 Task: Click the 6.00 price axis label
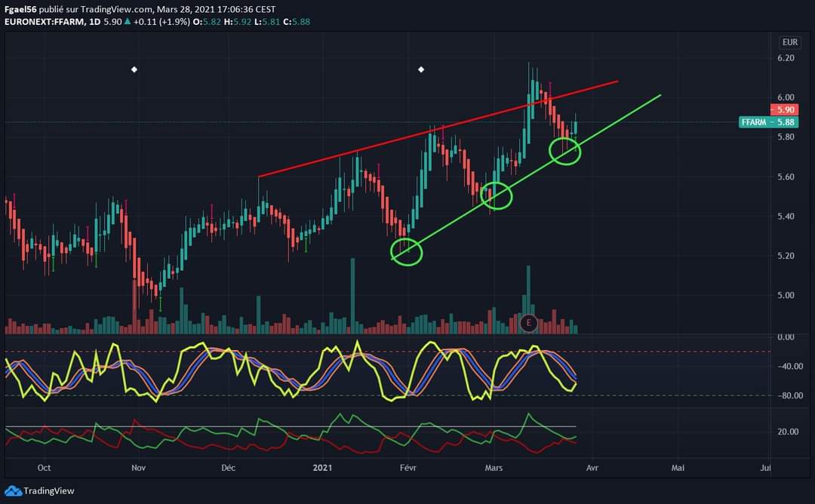click(x=786, y=97)
